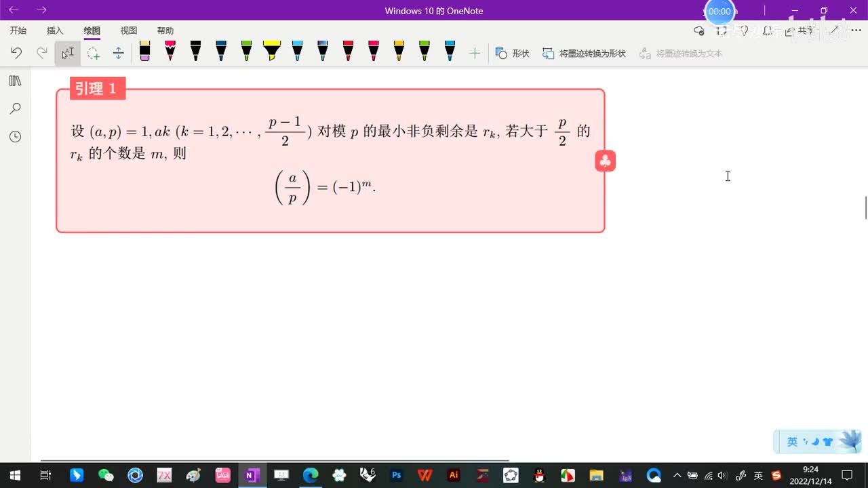Click Convert Ink to Shape
The height and width of the screenshot is (488, 868).
(584, 53)
